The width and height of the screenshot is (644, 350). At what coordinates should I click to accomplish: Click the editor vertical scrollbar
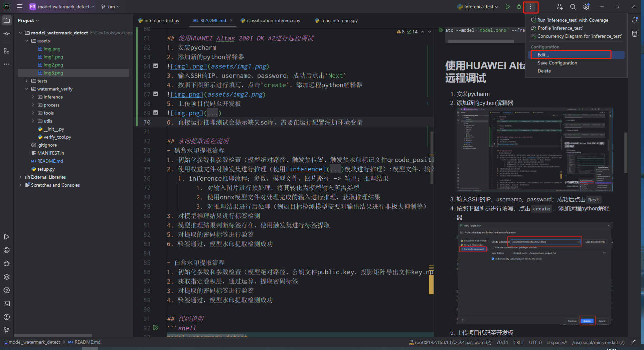432,158
